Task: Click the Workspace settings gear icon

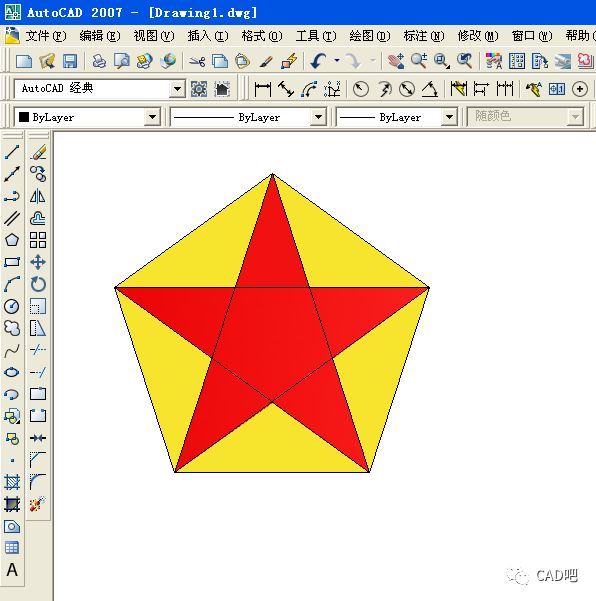Action: (199, 89)
